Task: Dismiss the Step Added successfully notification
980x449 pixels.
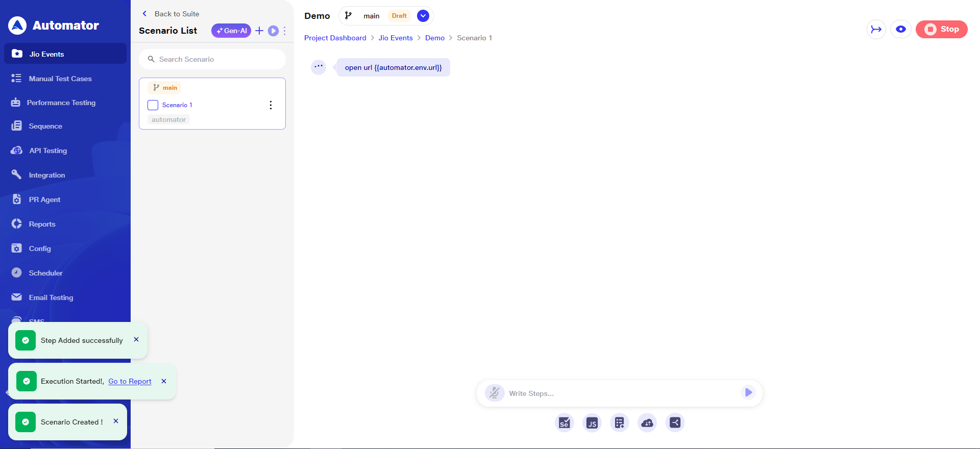Action: click(136, 339)
